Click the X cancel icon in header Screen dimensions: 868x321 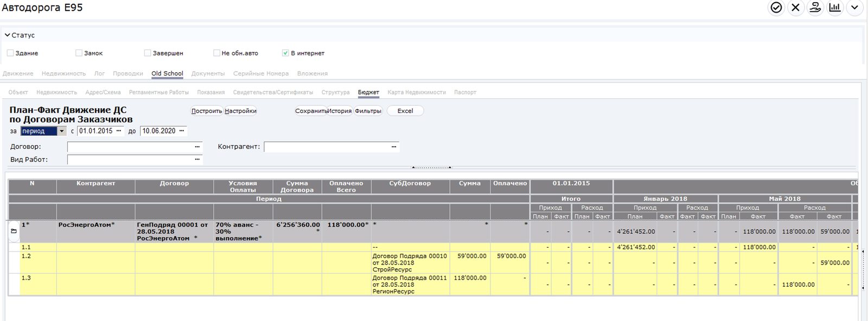pyautogui.click(x=796, y=8)
